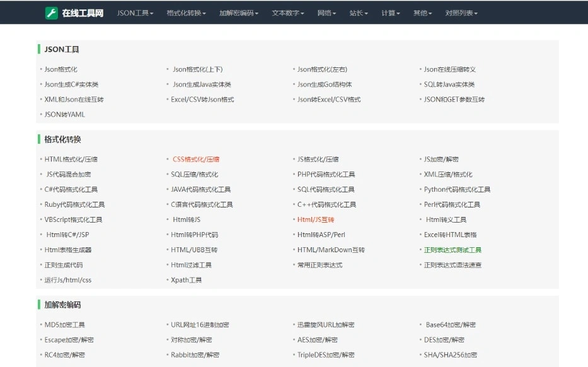The height and width of the screenshot is (367, 588).
Task: Open Json生成Java实体类 tool
Action: (202, 84)
